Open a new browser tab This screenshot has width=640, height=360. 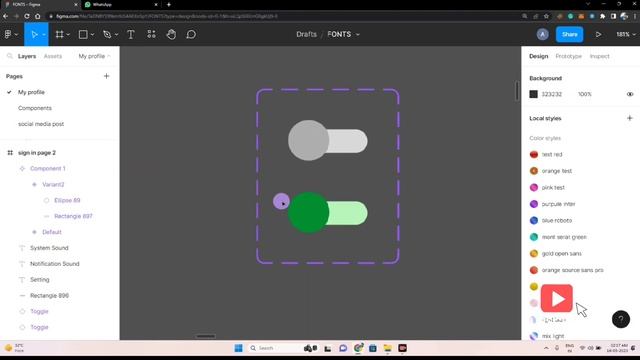click(169, 4)
